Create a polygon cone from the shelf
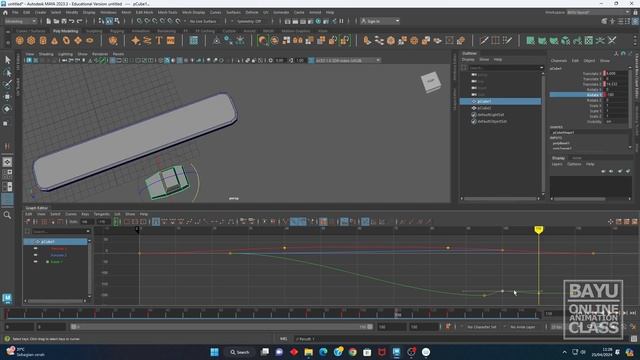Image resolution: width=640 pixels, height=360 pixels. click(x=54, y=40)
